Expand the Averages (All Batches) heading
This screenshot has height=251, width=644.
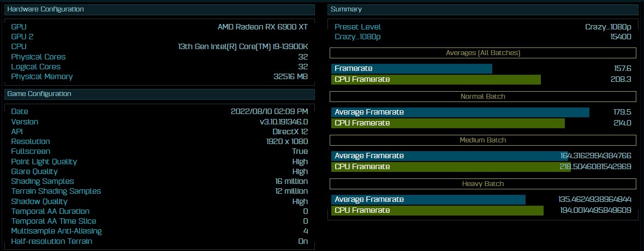click(482, 53)
